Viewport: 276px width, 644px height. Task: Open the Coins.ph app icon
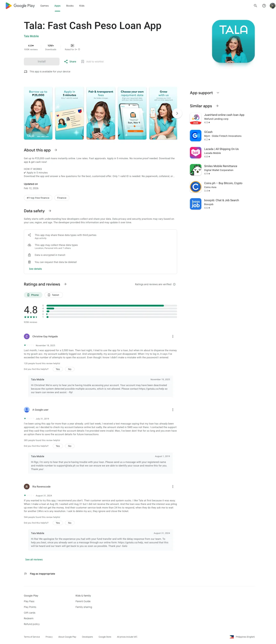[x=195, y=187]
